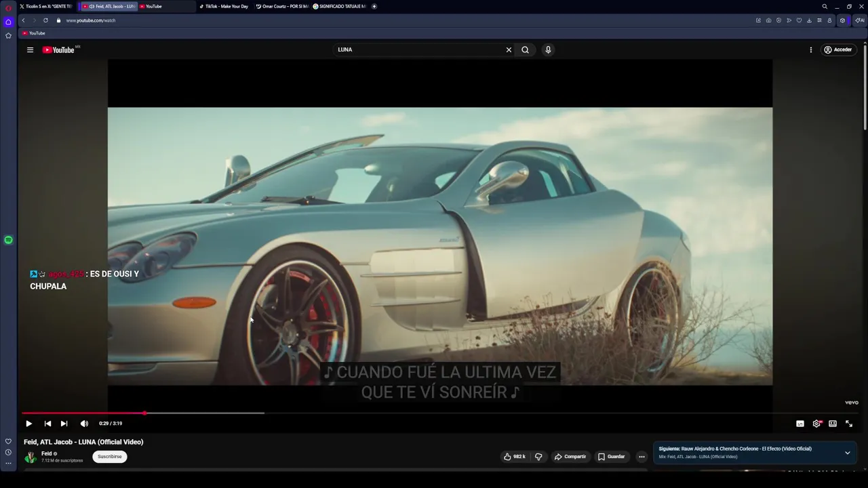868x488 pixels.
Task: Switch to the plain YouTube tab
Action: click(166, 6)
